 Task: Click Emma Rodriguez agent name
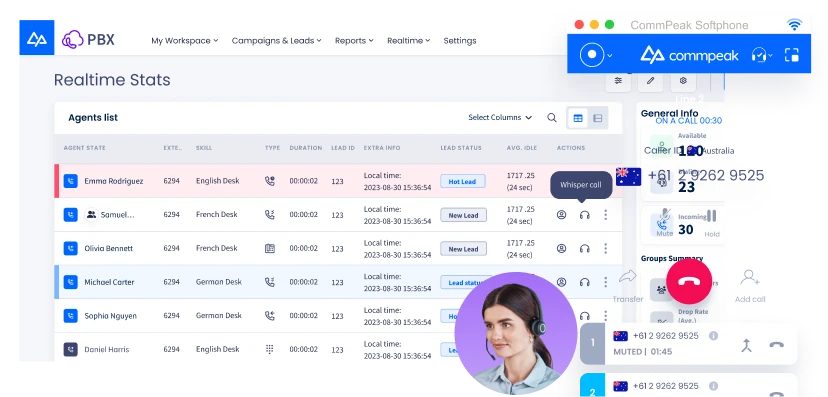tap(114, 181)
